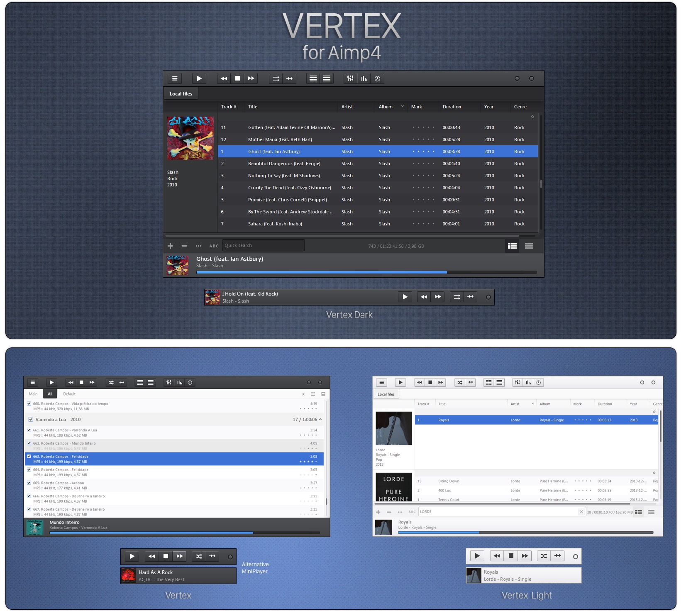Switch to grouped table view in Vertex Dark

pos(513,246)
